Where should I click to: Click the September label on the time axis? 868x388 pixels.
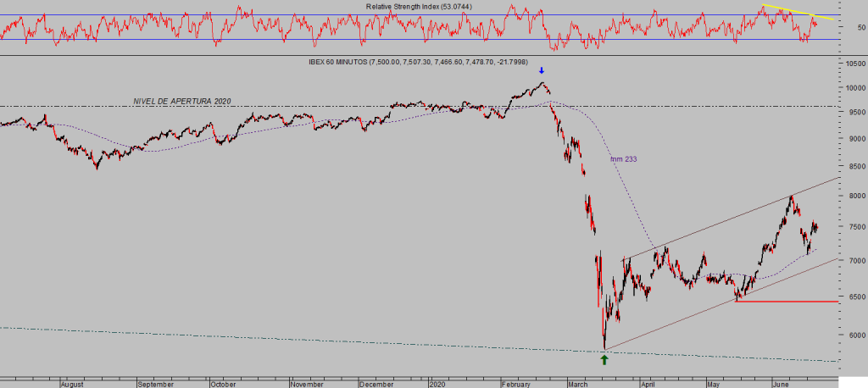156,384
